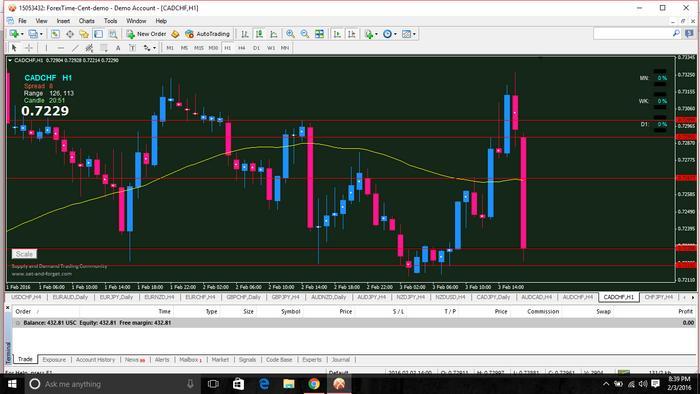
Task: Zoom out of the chart
Action: [x=304, y=34]
